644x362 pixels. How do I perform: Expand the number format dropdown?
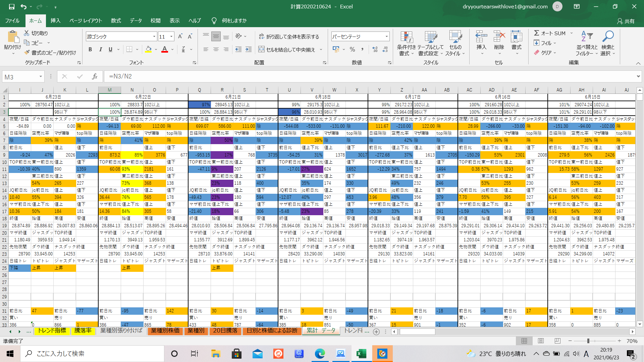click(x=386, y=37)
